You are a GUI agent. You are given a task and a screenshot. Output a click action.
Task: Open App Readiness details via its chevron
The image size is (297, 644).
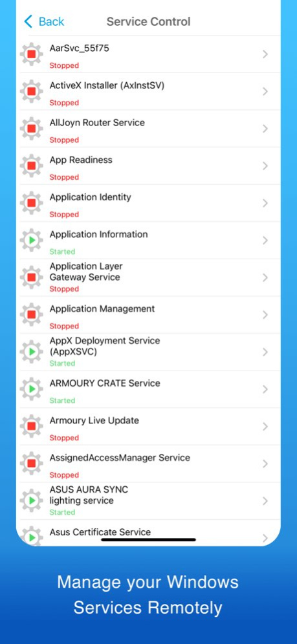coord(265,166)
